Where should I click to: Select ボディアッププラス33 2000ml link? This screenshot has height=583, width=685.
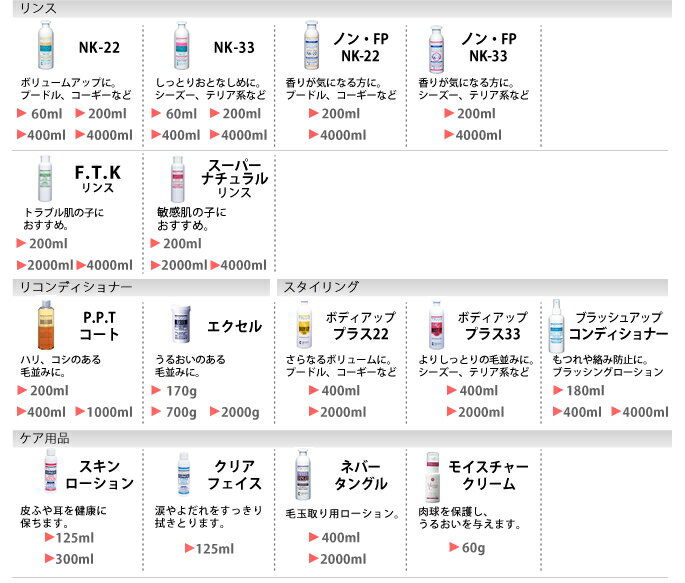point(480,412)
